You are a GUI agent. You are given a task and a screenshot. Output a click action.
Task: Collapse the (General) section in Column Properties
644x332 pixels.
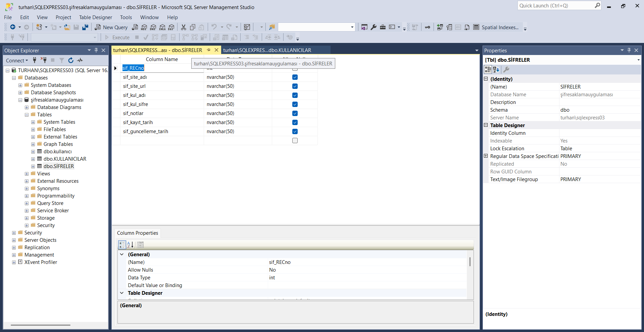(122, 255)
